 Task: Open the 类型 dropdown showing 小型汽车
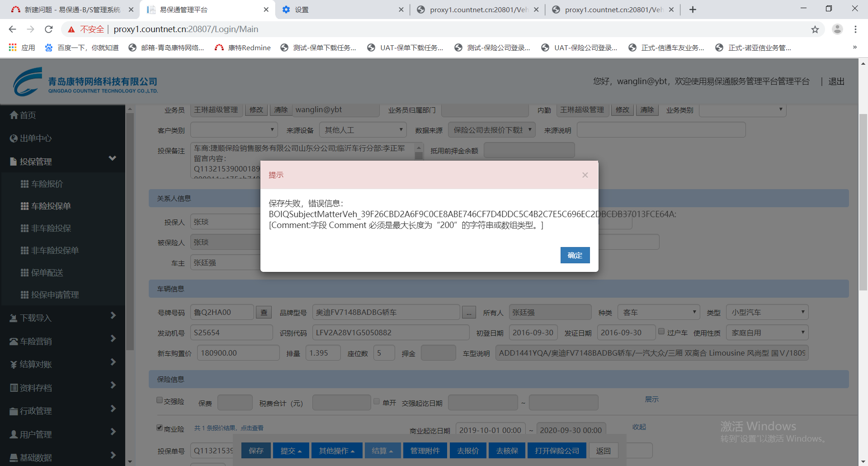767,312
